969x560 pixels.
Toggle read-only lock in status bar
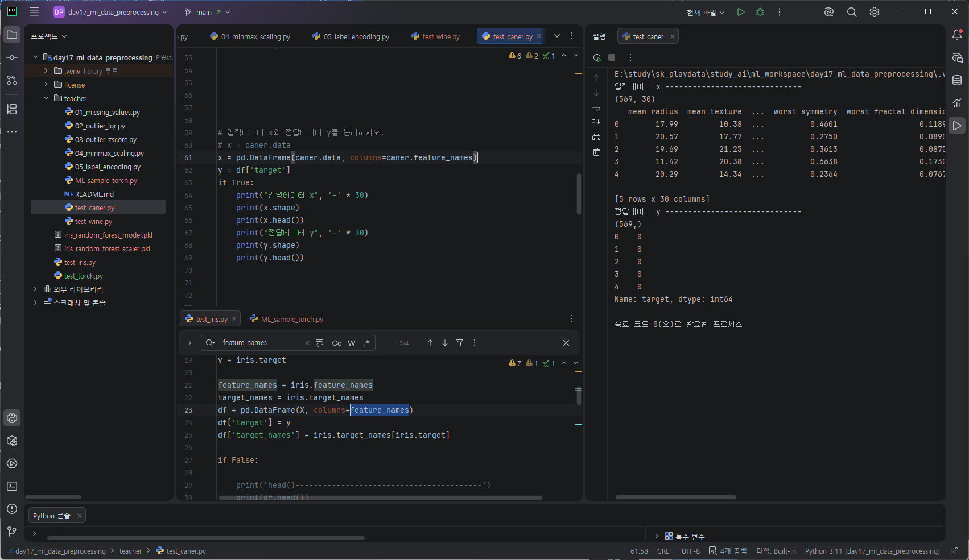pos(954,551)
